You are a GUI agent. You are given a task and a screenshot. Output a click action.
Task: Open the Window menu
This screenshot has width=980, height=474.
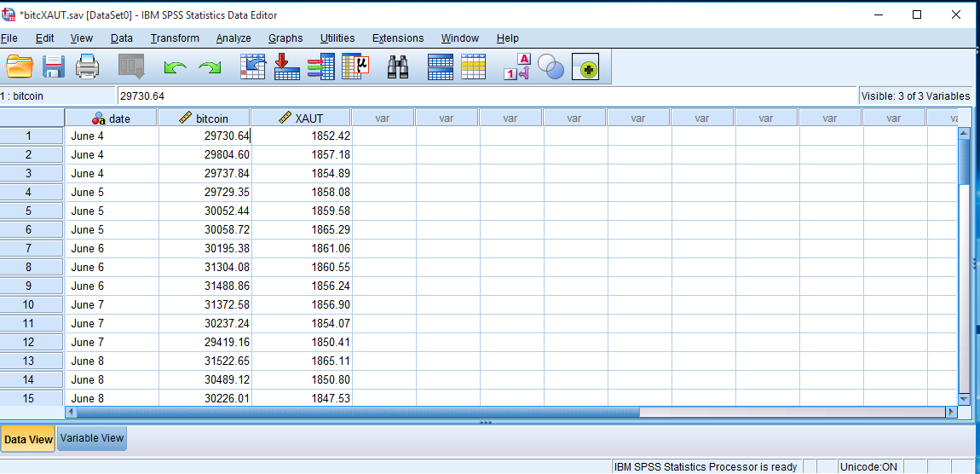(460, 38)
